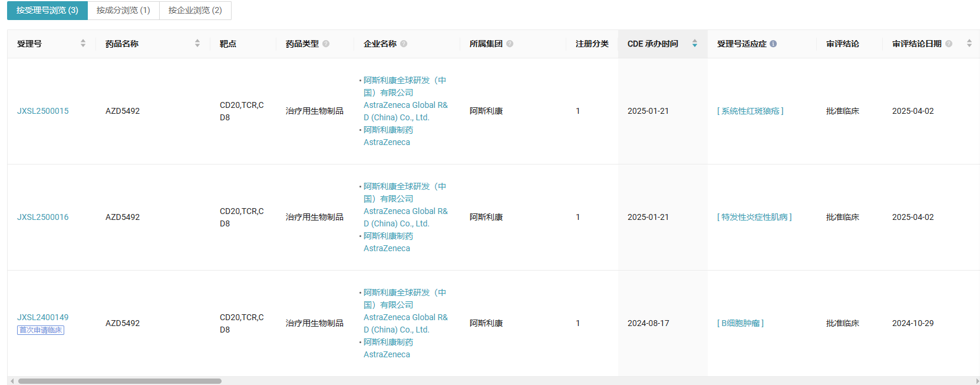Click 2025-01-21 in JXSL2500016 row
The image size is (980, 385).
(648, 217)
